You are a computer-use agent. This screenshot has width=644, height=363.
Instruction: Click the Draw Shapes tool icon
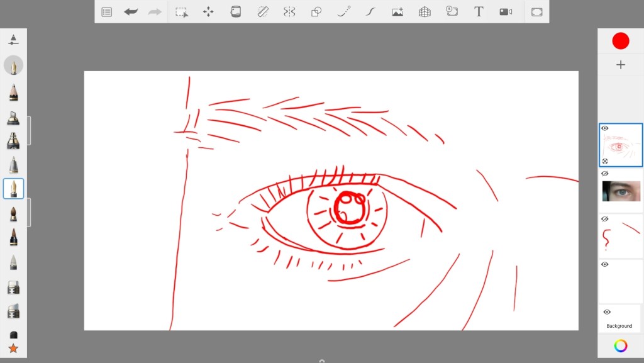click(316, 12)
